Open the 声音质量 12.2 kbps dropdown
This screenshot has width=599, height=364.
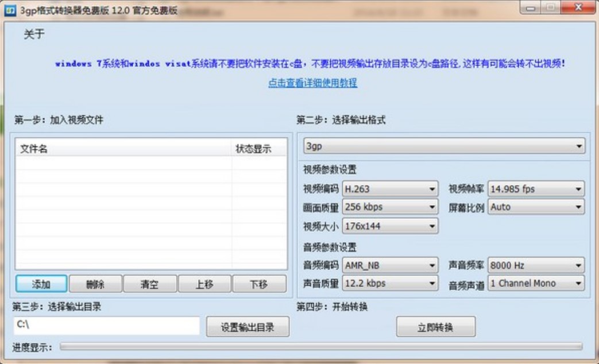(x=390, y=284)
